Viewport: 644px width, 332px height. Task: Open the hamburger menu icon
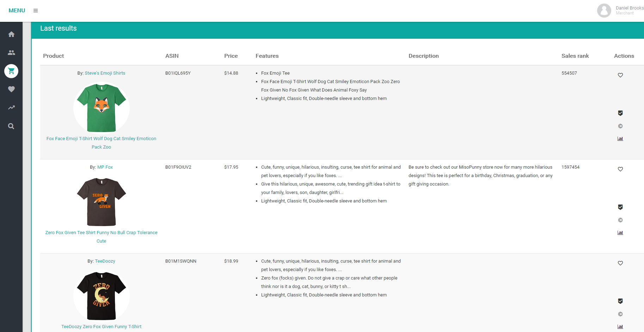(36, 11)
